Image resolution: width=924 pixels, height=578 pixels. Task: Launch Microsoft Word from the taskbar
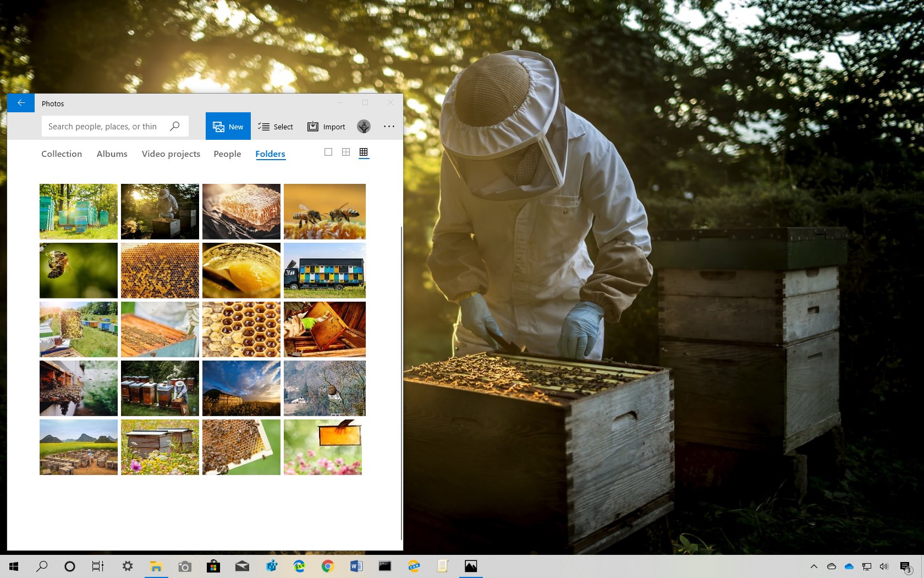click(356, 566)
